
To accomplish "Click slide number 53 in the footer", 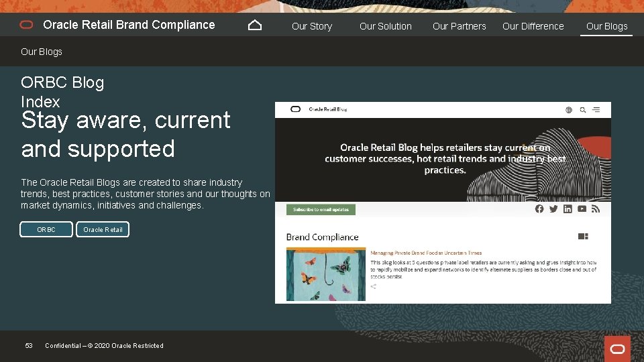I will [x=29, y=346].
